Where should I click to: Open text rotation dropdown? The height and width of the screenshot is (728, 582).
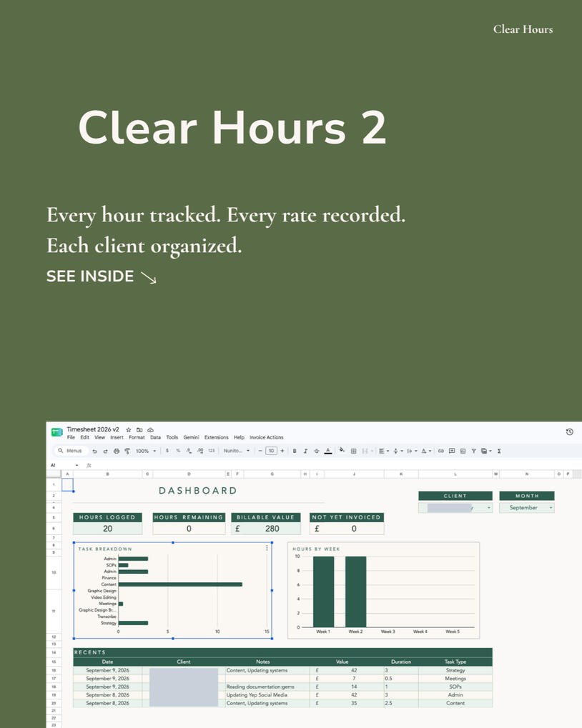tap(426, 451)
